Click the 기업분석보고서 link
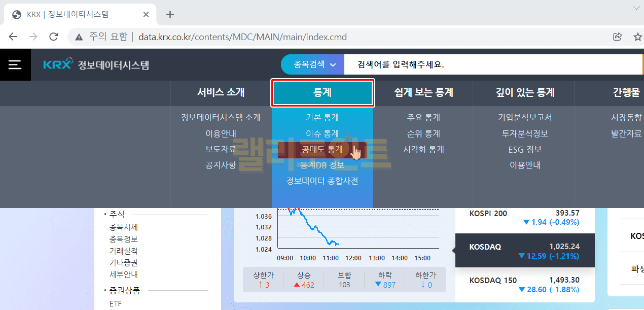Viewport: 644px width, 310px height. [525, 118]
